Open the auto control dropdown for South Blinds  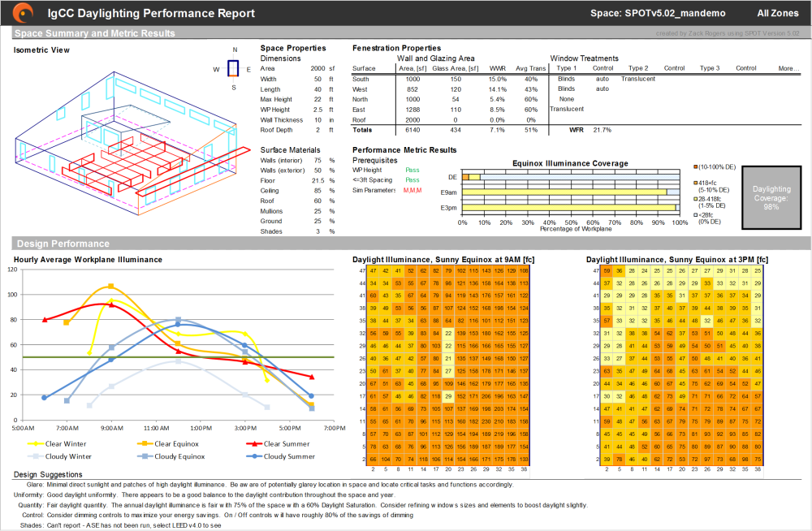[x=603, y=78]
